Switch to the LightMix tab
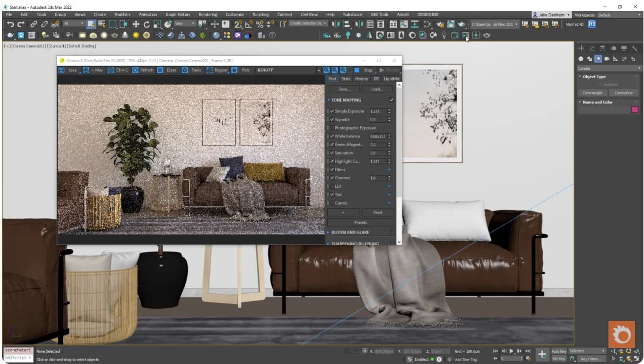 392,79
